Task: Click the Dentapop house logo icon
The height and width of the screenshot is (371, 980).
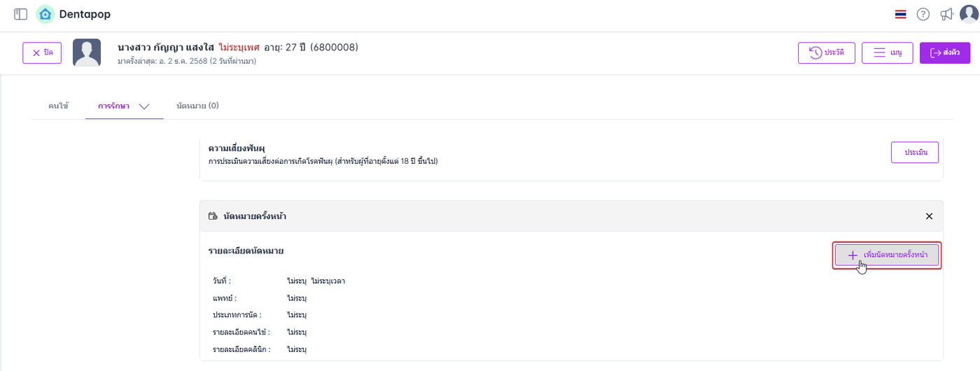Action: (x=45, y=14)
